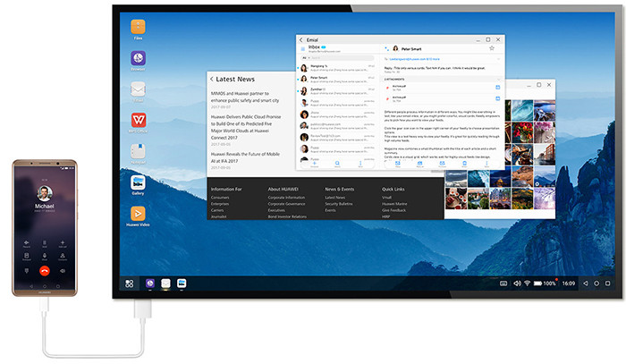This screenshot has width=626, height=364.
Task: Go back using Email window back arrow
Action: [x=300, y=39]
